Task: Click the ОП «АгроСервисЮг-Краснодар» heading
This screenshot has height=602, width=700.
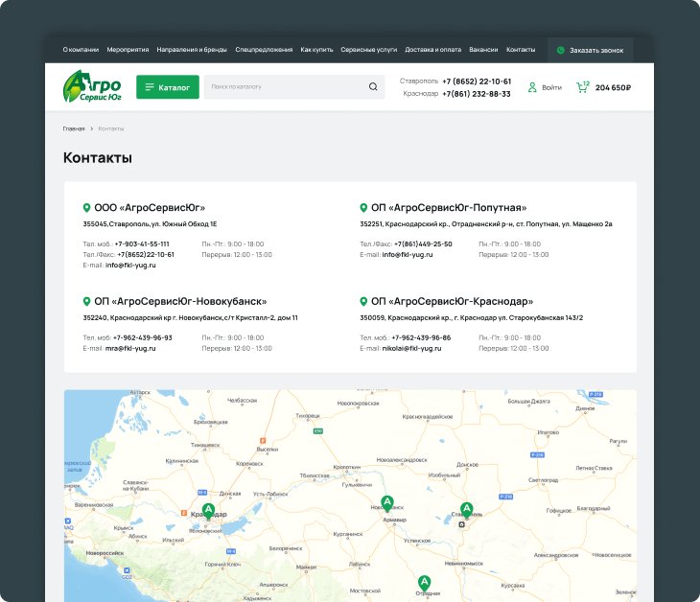Action: (452, 301)
